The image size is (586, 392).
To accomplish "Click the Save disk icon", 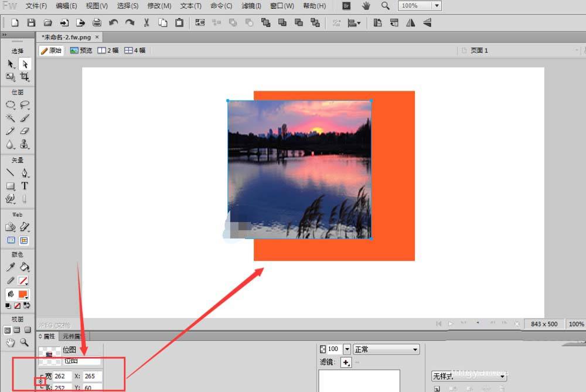I will point(31,23).
